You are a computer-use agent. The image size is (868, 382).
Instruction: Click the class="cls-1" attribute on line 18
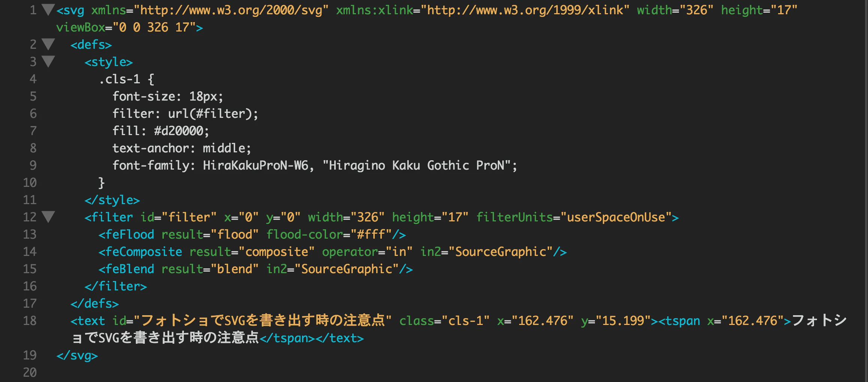[x=445, y=321]
